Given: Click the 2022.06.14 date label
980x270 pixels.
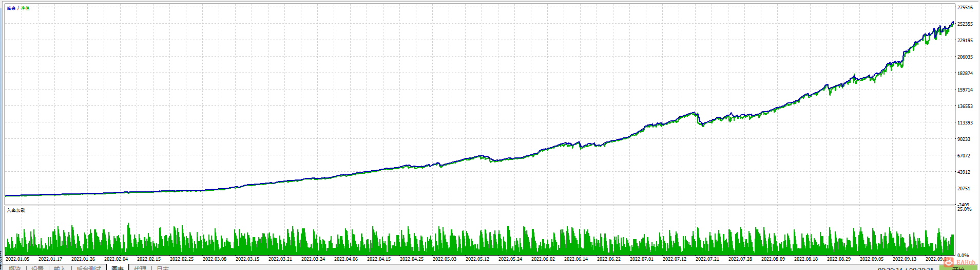Looking at the screenshot, I should pyautogui.click(x=576, y=259).
